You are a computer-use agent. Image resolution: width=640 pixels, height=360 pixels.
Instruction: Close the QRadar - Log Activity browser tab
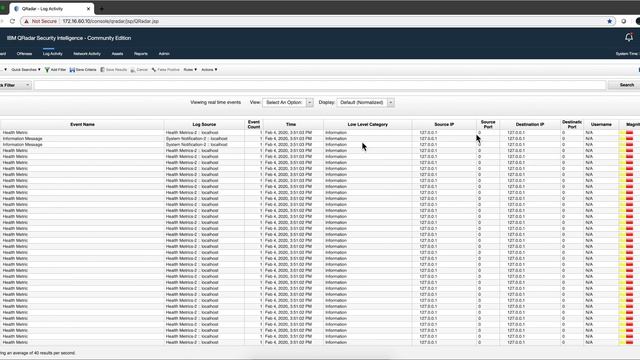(89, 9)
